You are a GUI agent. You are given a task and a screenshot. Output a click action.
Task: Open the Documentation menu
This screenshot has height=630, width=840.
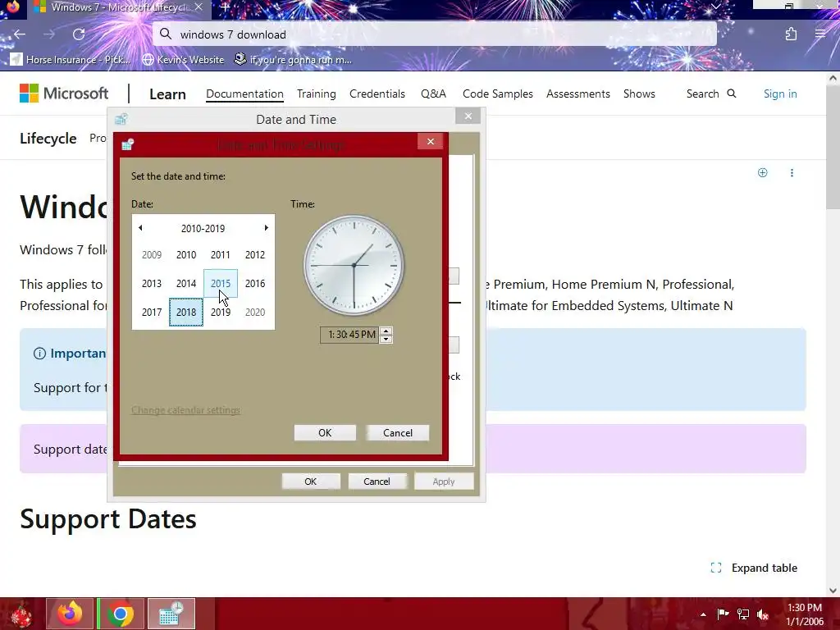click(244, 94)
